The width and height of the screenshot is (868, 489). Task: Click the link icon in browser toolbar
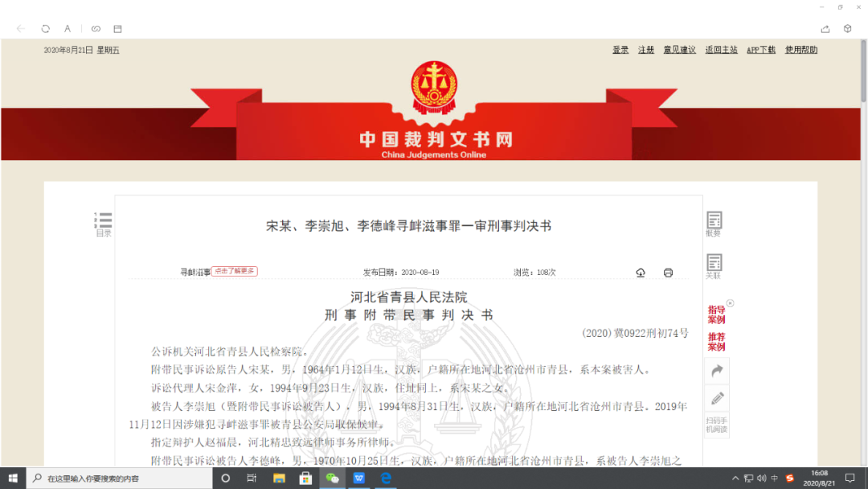point(96,28)
